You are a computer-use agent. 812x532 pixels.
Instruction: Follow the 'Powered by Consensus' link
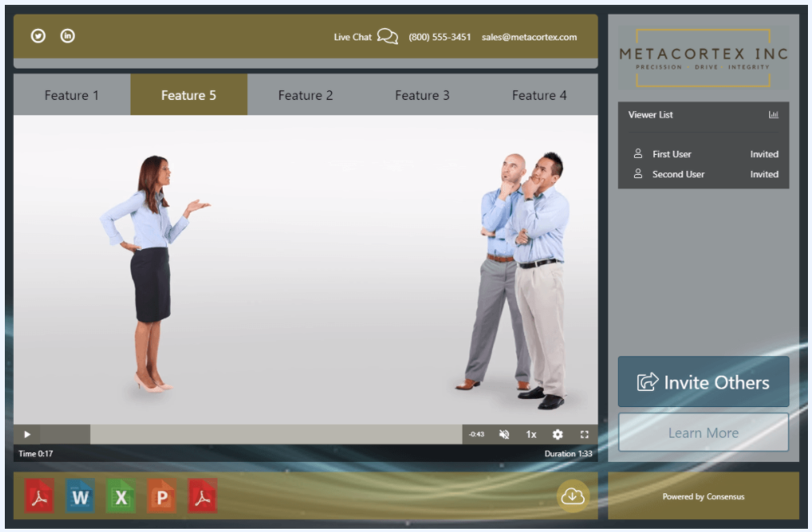click(703, 497)
